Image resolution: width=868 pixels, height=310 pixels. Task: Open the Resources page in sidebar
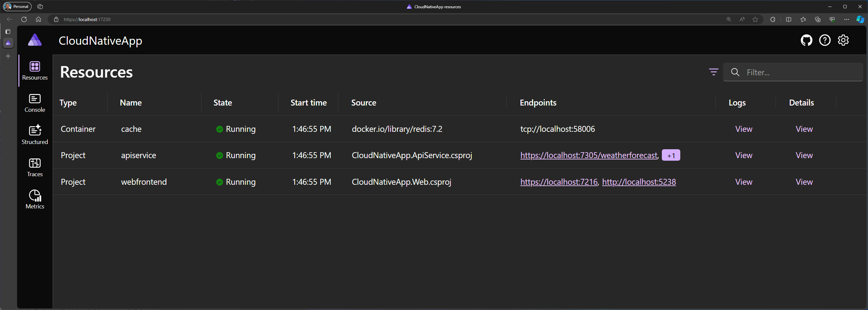click(35, 71)
